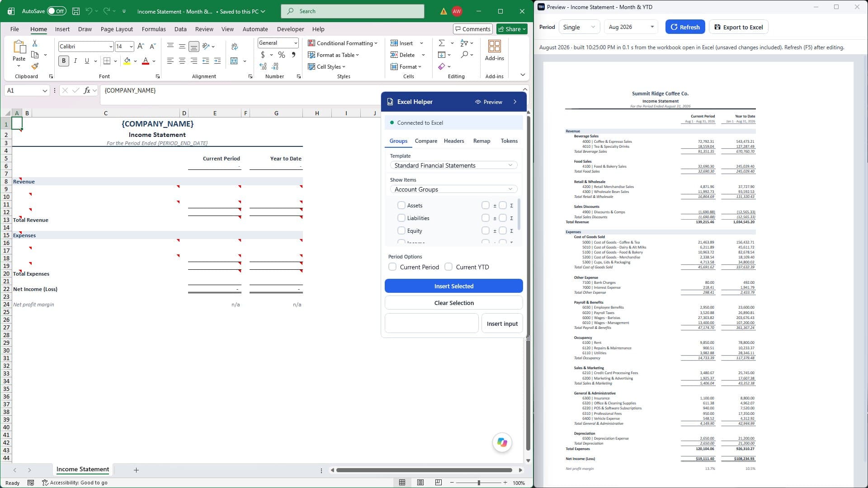The image size is (868, 488).
Task: Click the Increase Decimal icon
Action: [x=263, y=66]
